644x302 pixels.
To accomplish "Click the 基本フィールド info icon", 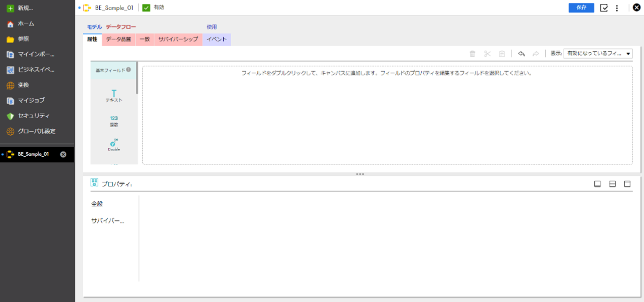I will pyautogui.click(x=128, y=70).
